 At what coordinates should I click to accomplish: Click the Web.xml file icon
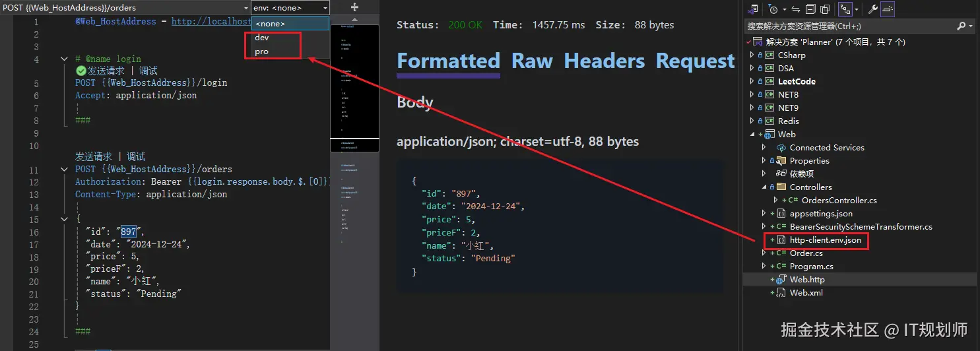[x=781, y=292]
